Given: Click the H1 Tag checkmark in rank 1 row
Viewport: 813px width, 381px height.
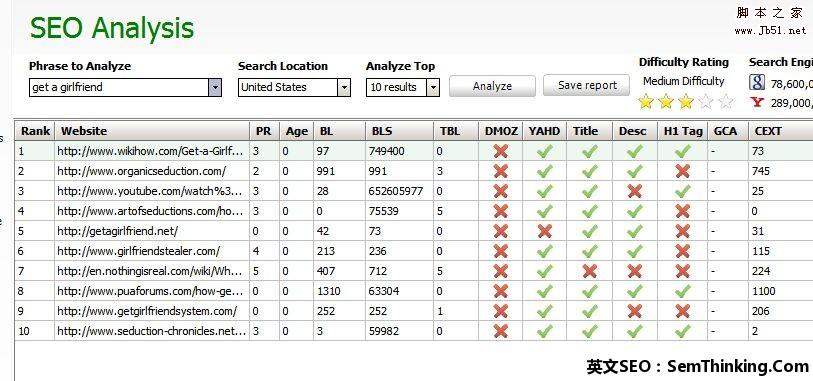Looking at the screenshot, I should [x=683, y=151].
